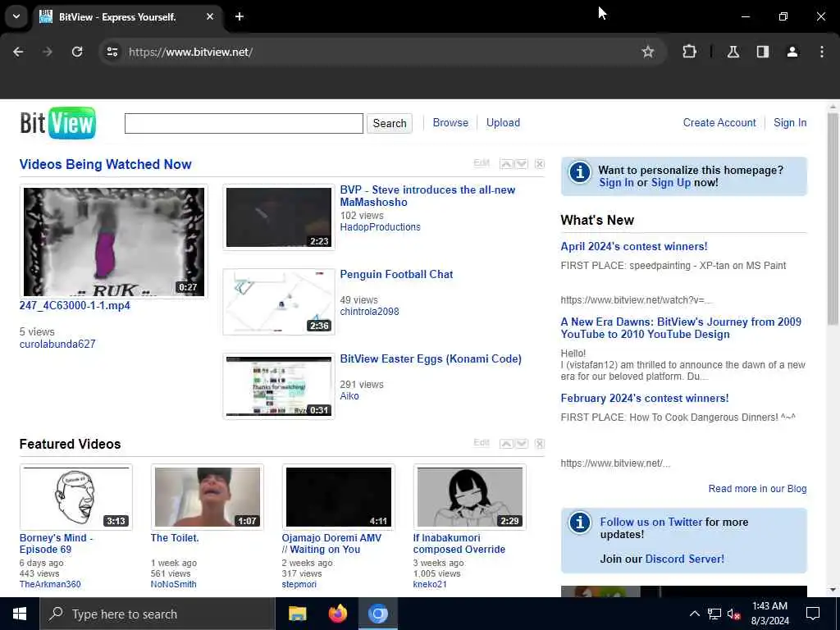The width and height of the screenshot is (840, 630).
Task: Open Windows notification center icon
Action: [813, 614]
